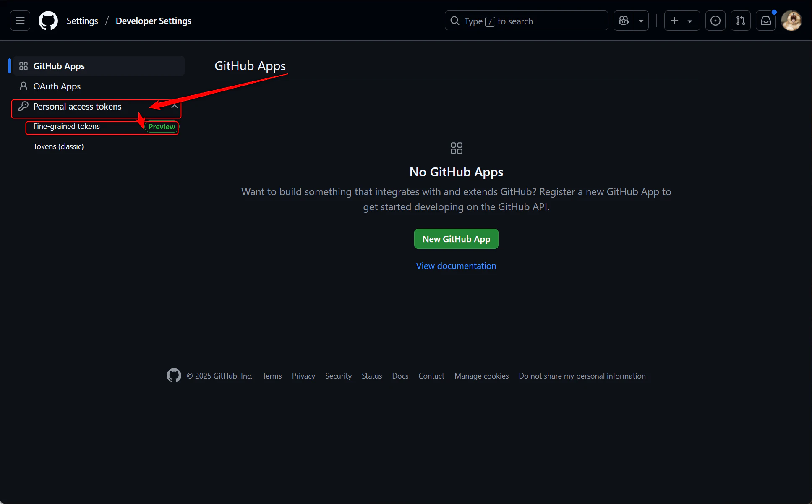This screenshot has width=812, height=504.
Task: Select GitHub Apps in sidebar
Action: click(x=99, y=66)
